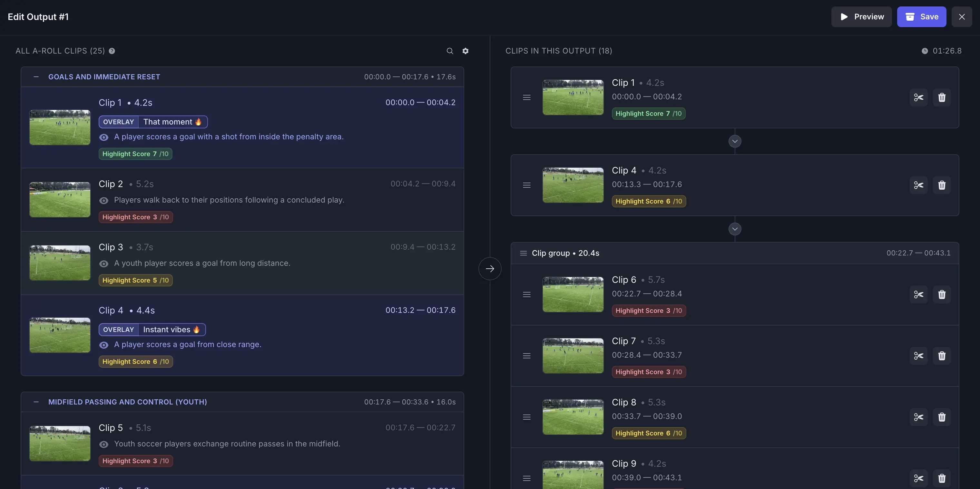Click the 'Instant vibes' overlay tag

(152, 330)
